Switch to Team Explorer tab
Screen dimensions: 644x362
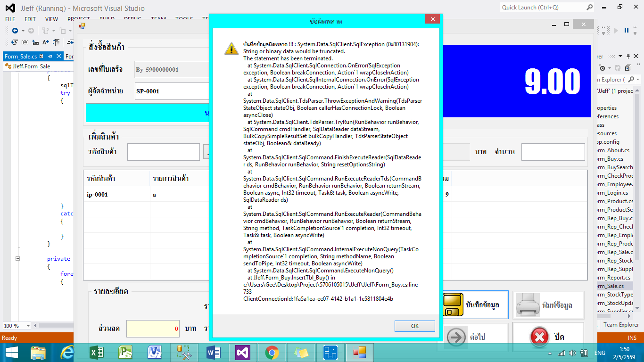(x=621, y=325)
